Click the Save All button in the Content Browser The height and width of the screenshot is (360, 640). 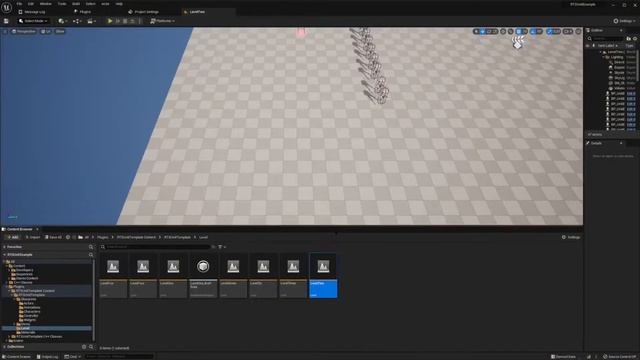coord(53,237)
